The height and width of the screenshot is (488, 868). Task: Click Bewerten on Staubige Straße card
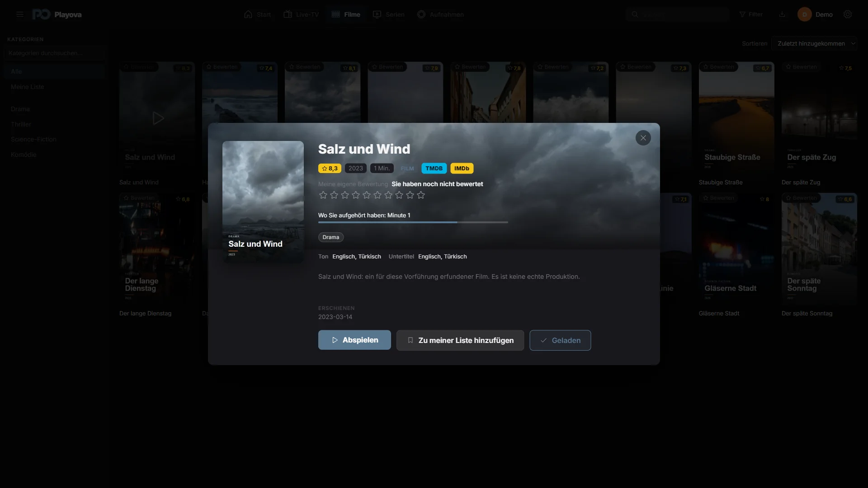pyautogui.click(x=718, y=67)
